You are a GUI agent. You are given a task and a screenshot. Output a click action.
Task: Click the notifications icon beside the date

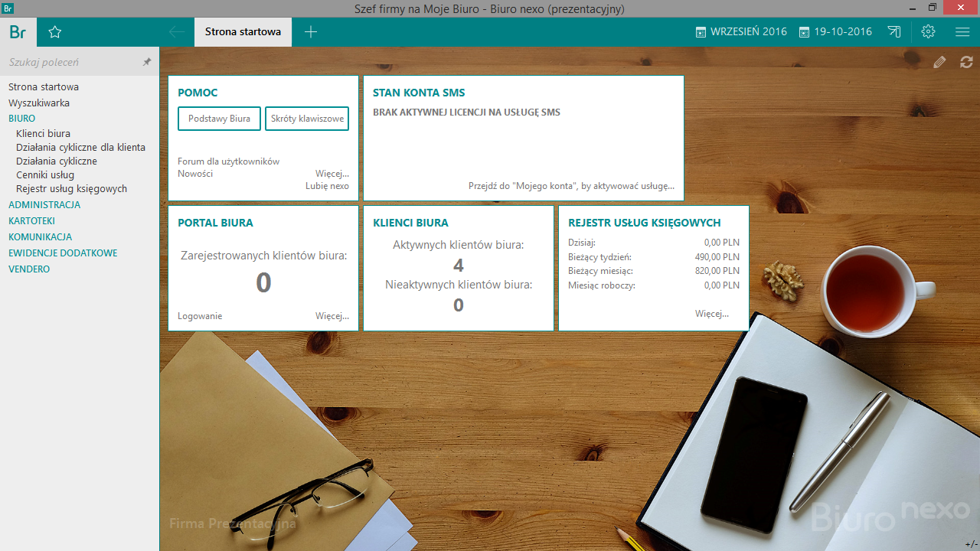coord(893,32)
